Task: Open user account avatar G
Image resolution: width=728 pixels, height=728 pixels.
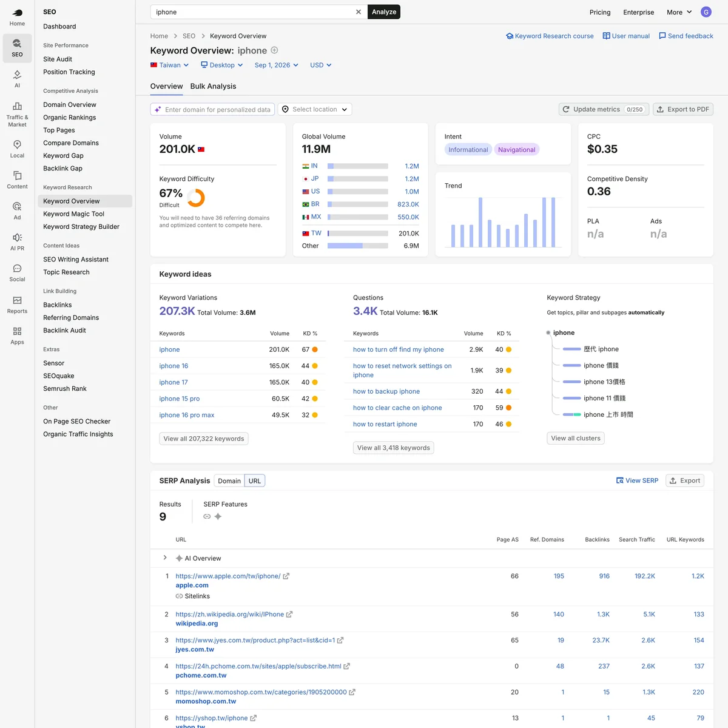Action: tap(706, 12)
